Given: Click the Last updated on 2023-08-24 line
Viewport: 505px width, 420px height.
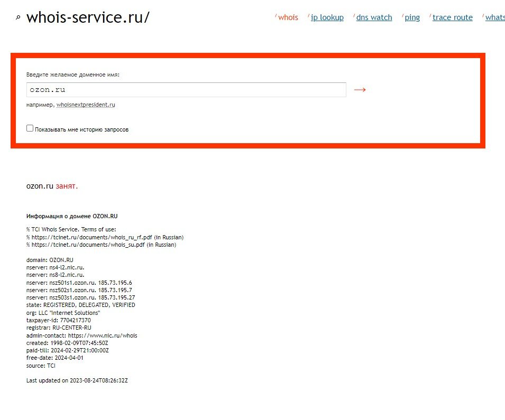Looking at the screenshot, I should 77,380.
